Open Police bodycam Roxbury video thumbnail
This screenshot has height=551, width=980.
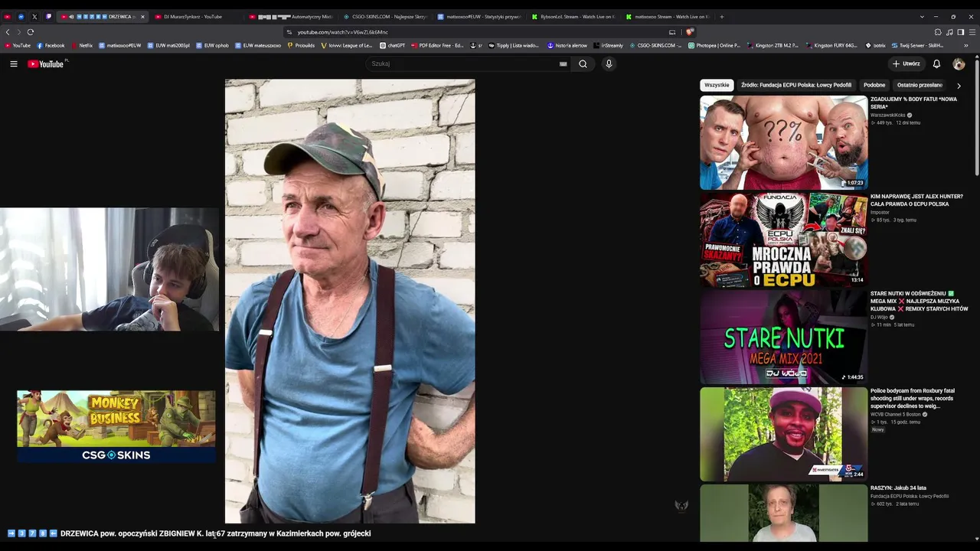(784, 434)
